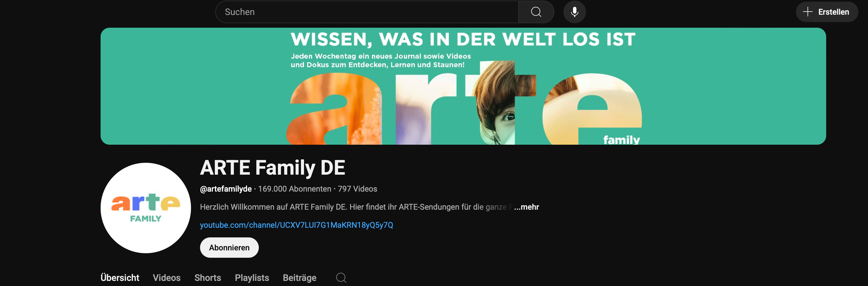
Task: Go to the Playlists tab
Action: (252, 278)
